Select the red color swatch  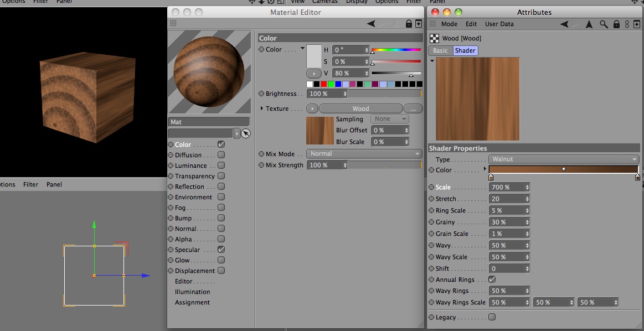(323, 84)
